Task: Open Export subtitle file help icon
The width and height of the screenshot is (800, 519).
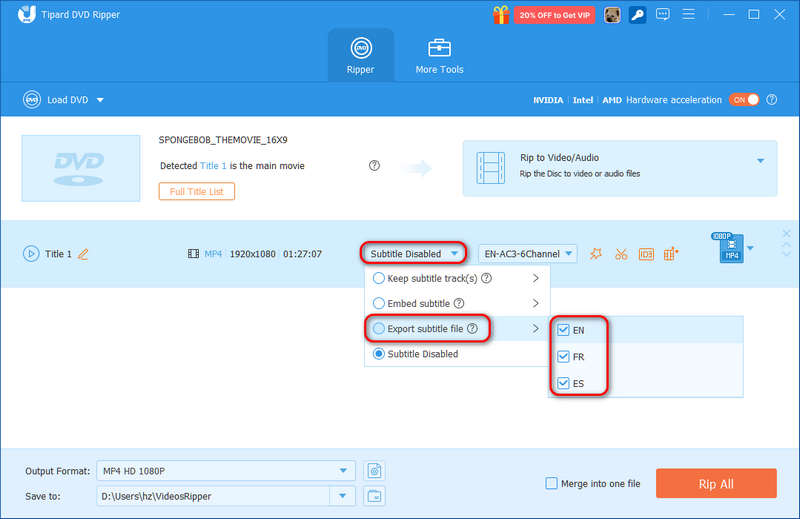Action: pos(472,328)
